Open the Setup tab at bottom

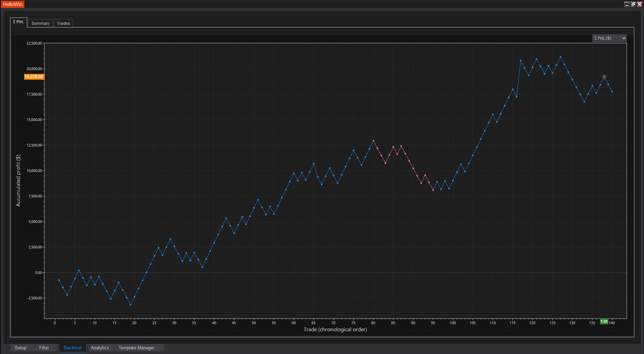pyautogui.click(x=20, y=348)
